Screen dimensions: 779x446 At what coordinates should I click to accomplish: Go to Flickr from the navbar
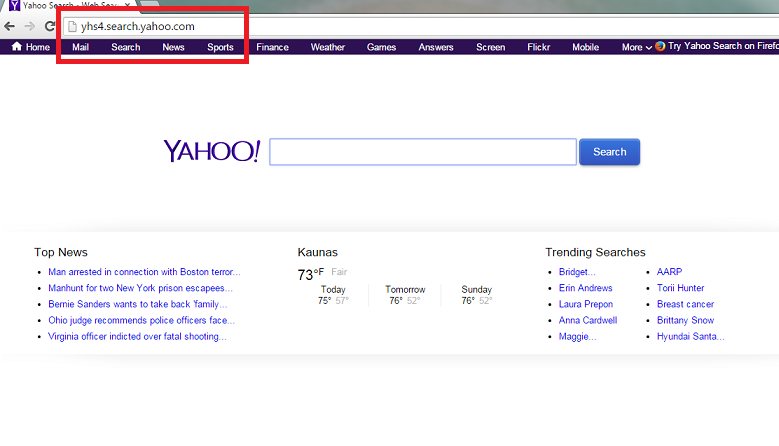point(538,47)
